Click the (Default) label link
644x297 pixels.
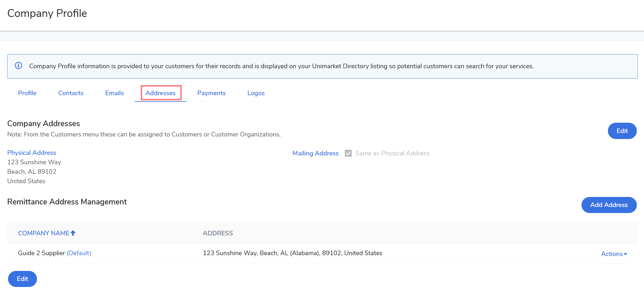(x=79, y=253)
